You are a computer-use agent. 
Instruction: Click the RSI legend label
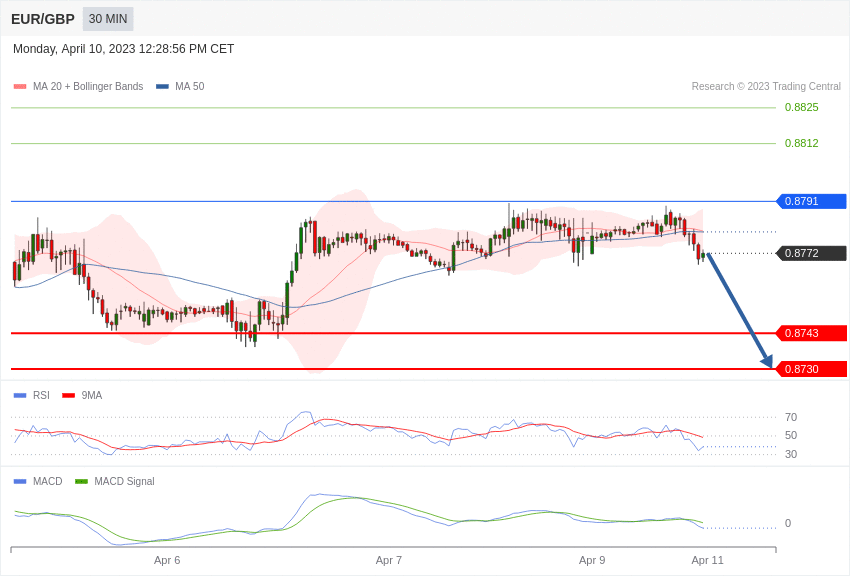[41, 396]
